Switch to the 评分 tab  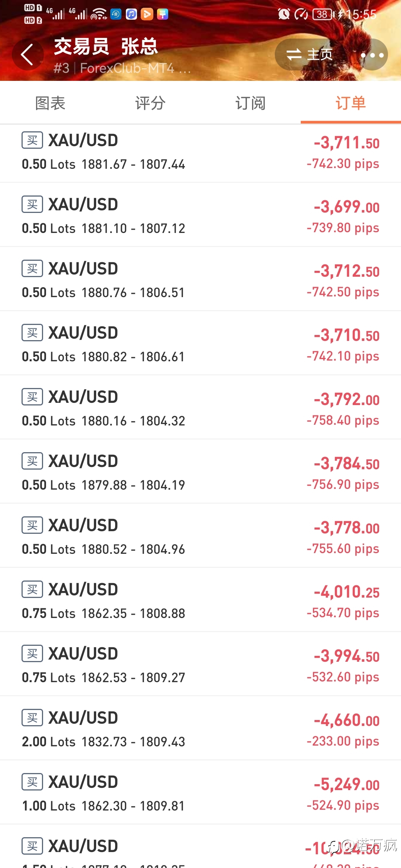tap(150, 103)
